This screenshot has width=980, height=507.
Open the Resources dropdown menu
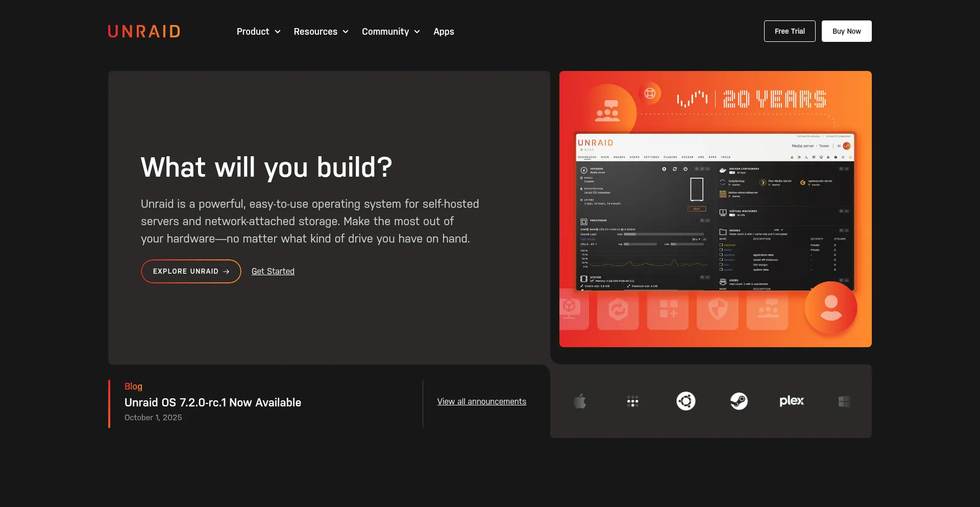321,32
